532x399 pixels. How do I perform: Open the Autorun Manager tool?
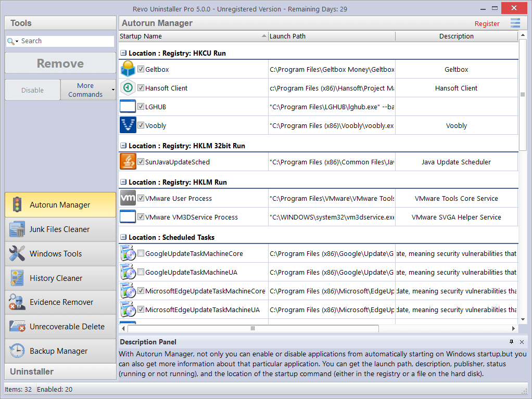(x=60, y=205)
